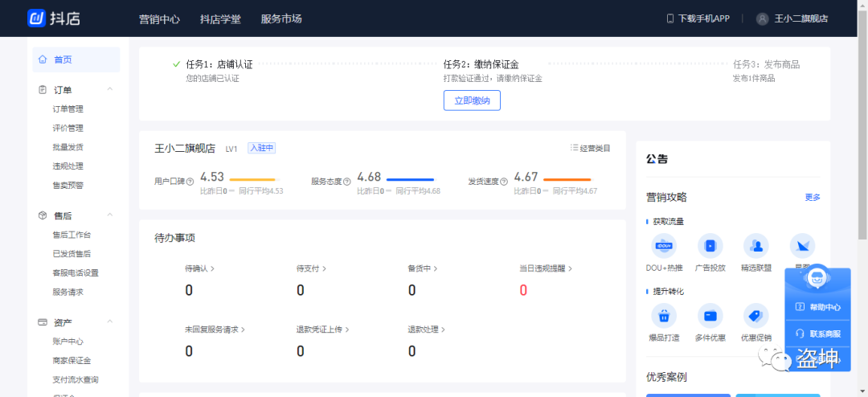The height and width of the screenshot is (397, 868).
Task: Click the 立即缴纳 button
Action: [x=472, y=100]
